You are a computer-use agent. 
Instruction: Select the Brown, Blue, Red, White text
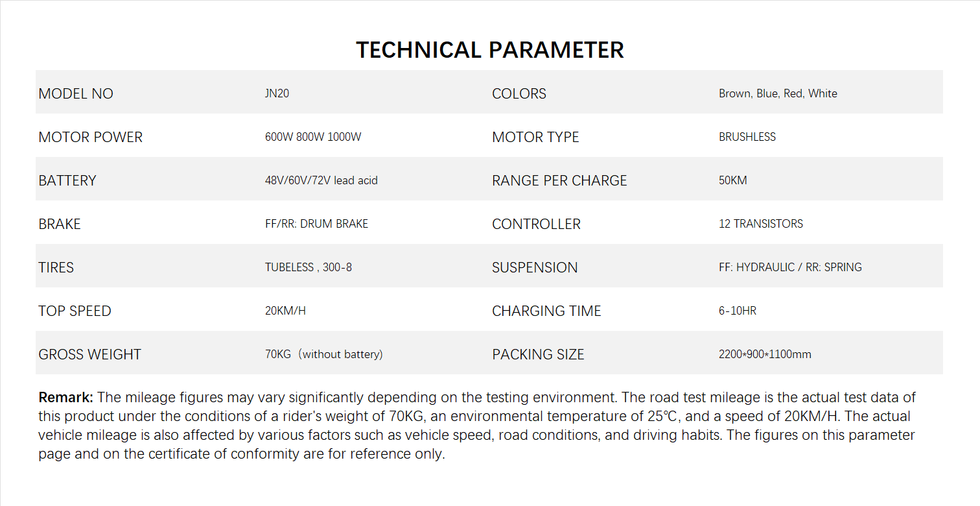[778, 93]
